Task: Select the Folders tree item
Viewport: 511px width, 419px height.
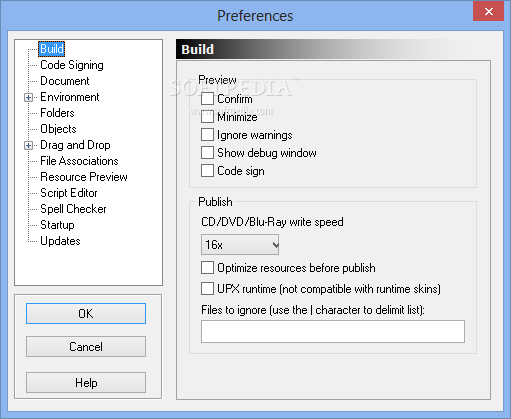Action: pos(57,113)
